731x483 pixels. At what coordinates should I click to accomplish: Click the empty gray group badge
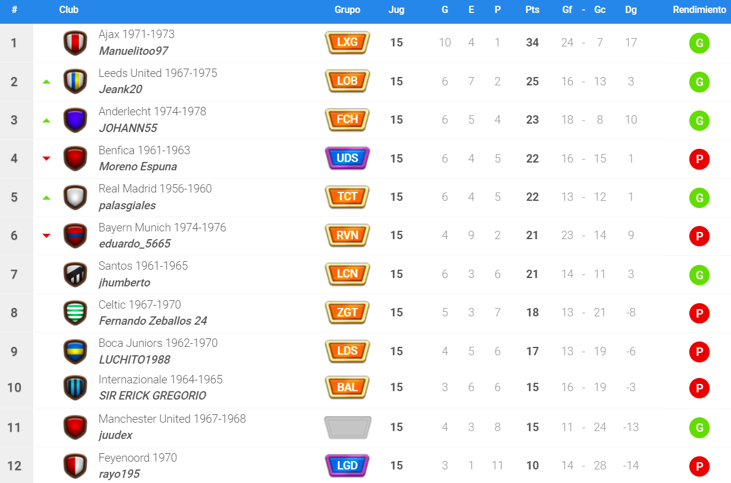(x=347, y=427)
